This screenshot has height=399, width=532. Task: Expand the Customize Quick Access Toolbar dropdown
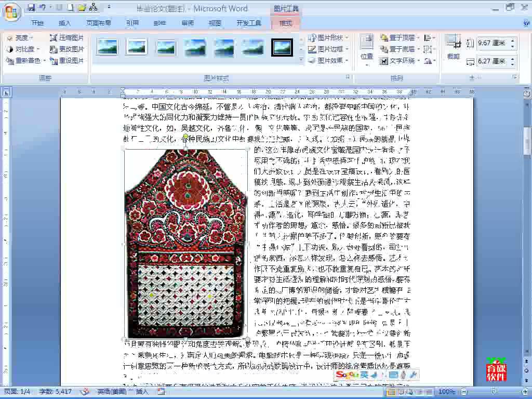109,7
